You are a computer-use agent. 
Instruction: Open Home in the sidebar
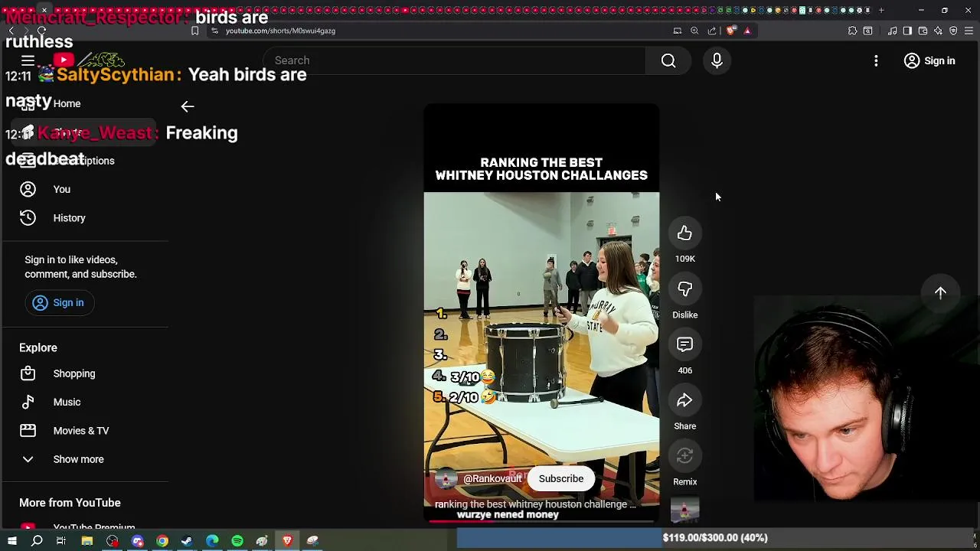pos(84,103)
